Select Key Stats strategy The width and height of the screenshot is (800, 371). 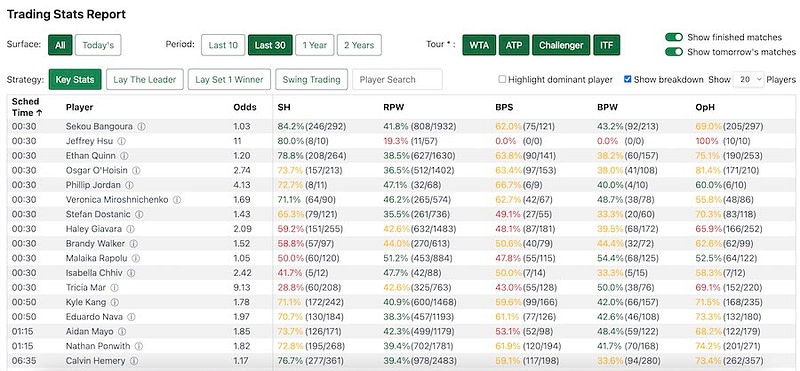click(x=75, y=79)
